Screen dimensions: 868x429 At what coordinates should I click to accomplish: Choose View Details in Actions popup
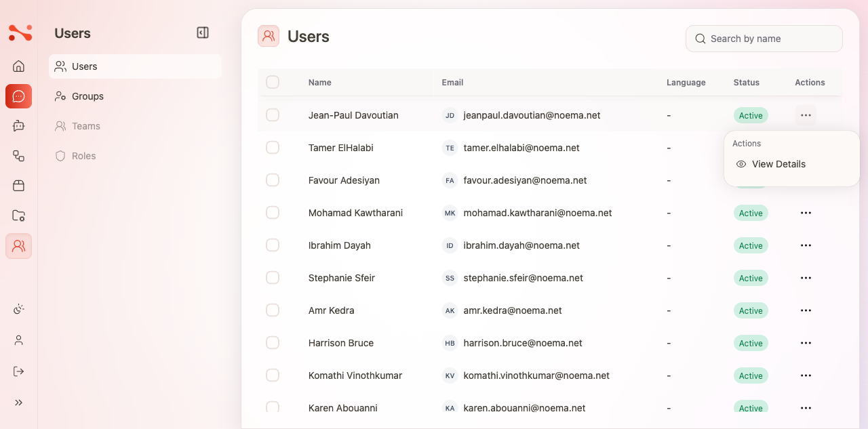click(791, 164)
